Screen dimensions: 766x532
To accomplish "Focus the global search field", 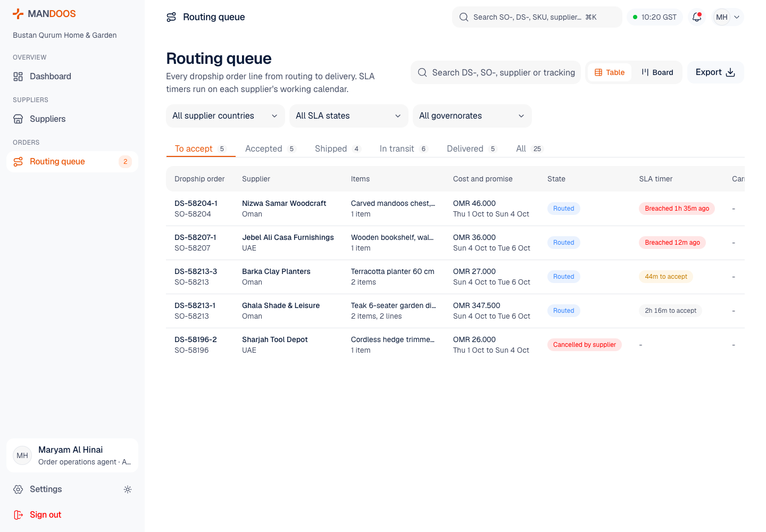I will [x=537, y=17].
